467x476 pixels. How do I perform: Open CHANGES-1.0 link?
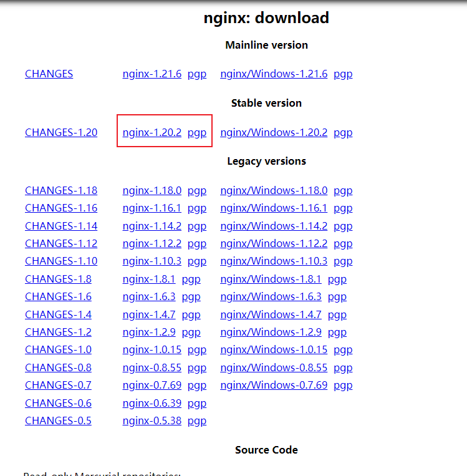tap(58, 350)
